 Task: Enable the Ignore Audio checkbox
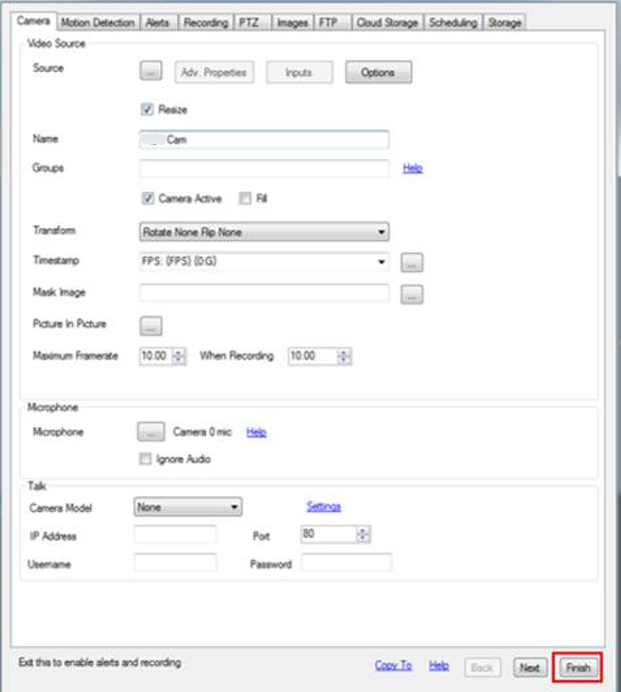tap(148, 459)
